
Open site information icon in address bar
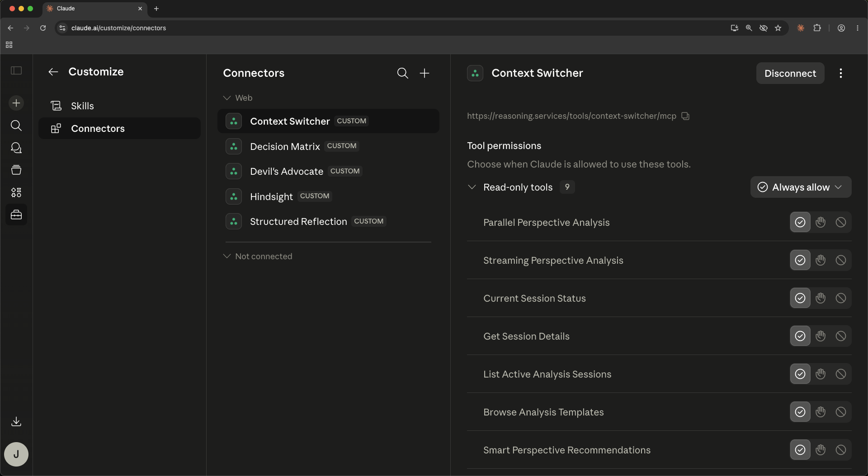coord(62,28)
